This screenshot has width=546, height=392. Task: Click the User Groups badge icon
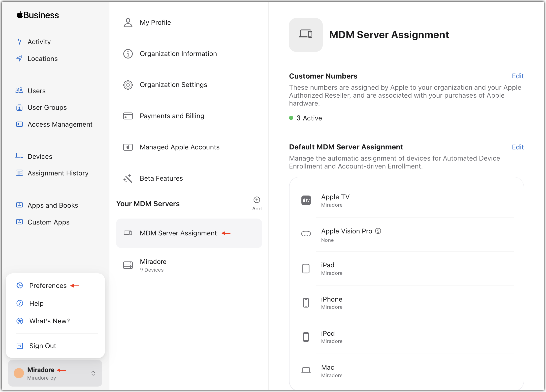coord(19,107)
